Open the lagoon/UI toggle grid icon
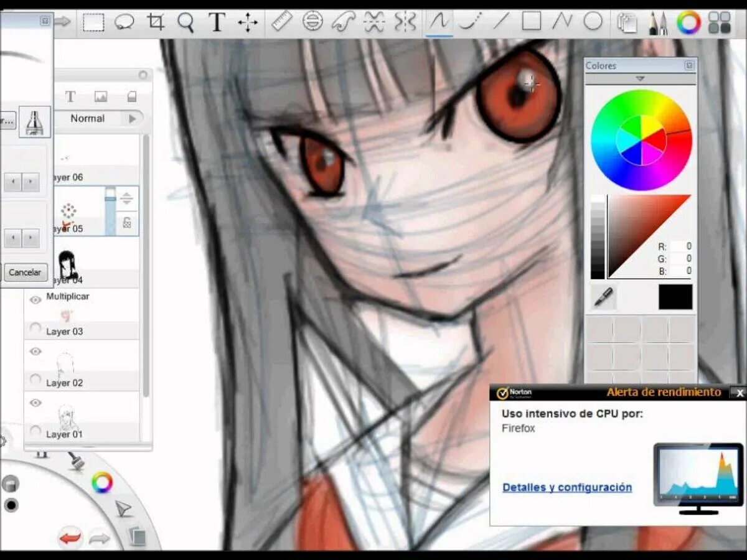This screenshot has width=747, height=560. tap(720, 23)
